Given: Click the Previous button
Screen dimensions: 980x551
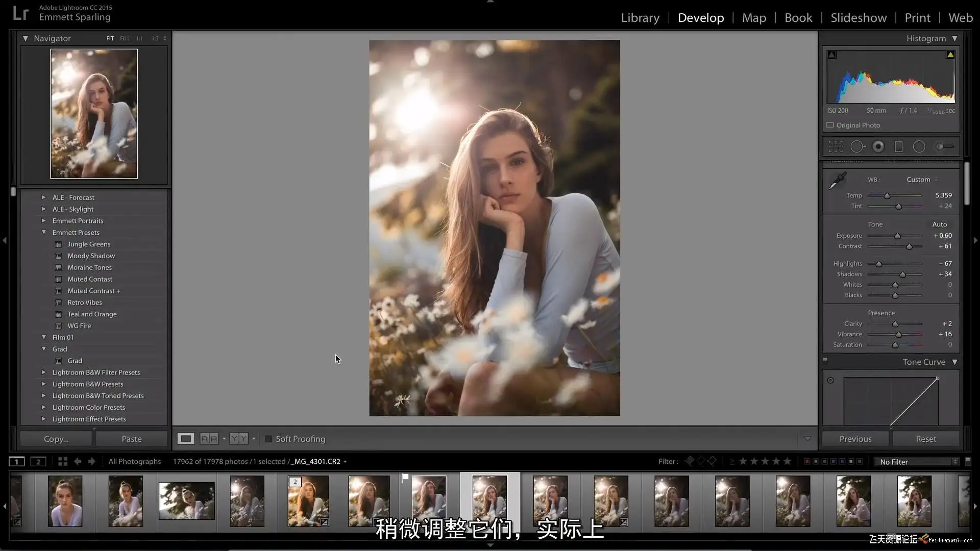Looking at the screenshot, I should click(x=855, y=439).
